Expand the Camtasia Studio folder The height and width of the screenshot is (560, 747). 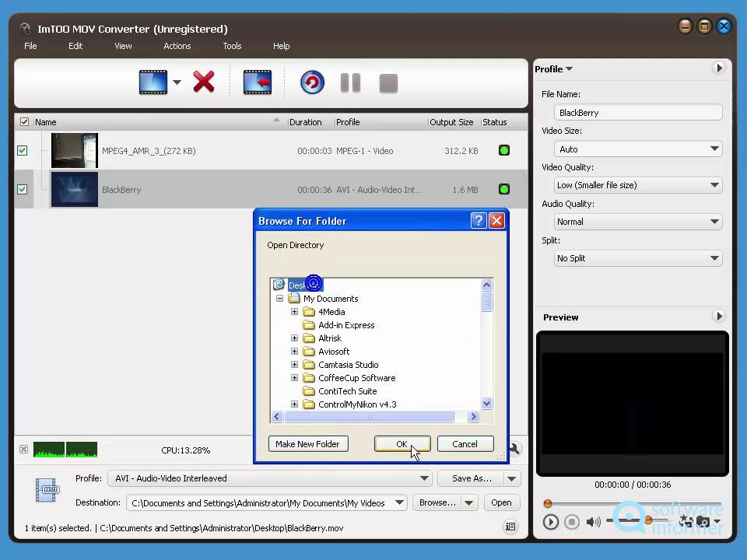(x=294, y=364)
